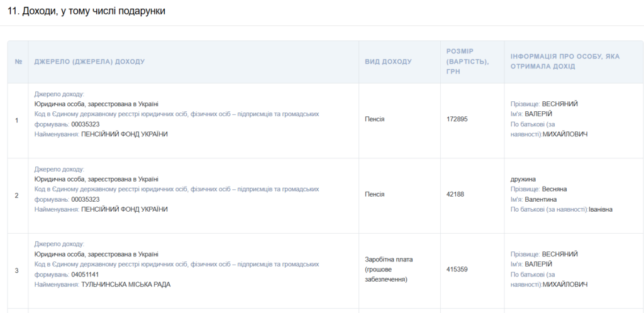
Task: Select the name "ТУЛЬЧИНСЬКА МІСЬКА РАДА"
Action: pyautogui.click(x=126, y=284)
